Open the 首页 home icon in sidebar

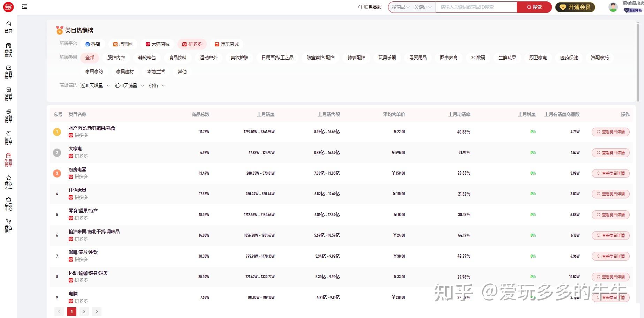(x=8, y=26)
